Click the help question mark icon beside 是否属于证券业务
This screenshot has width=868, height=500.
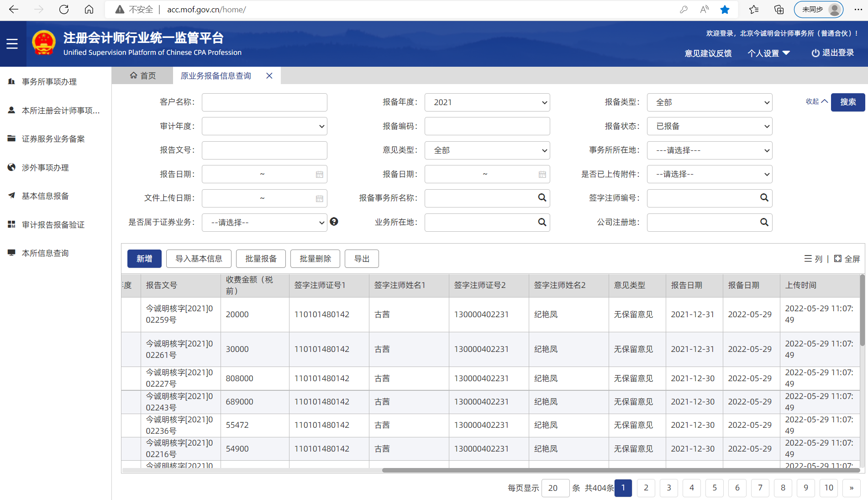[x=334, y=222]
